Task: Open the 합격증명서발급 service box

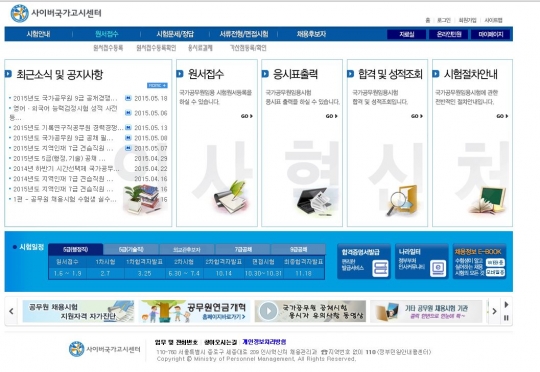Action: tap(364, 261)
